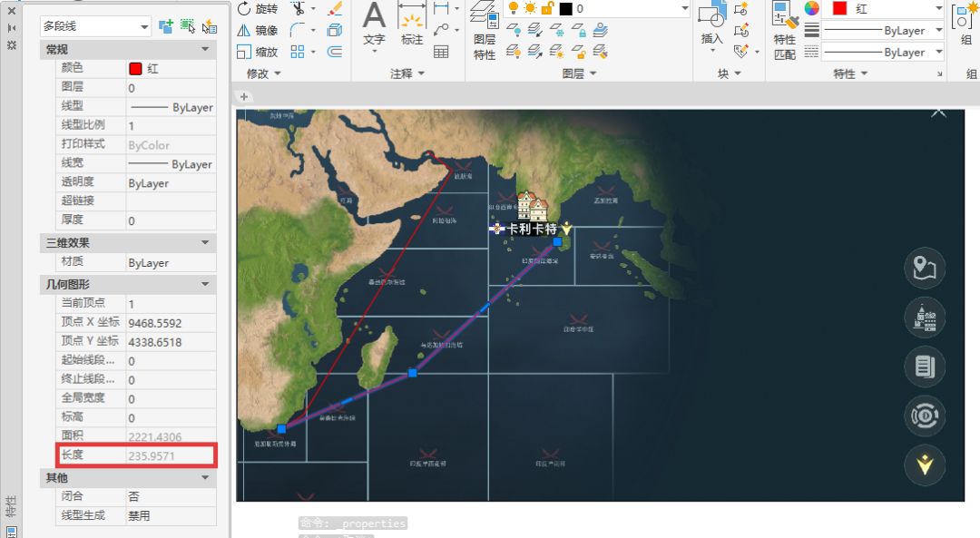Viewport: 980px width, 538px height.
Task: Click Quick Select icon in properties palette
Action: click(x=210, y=26)
